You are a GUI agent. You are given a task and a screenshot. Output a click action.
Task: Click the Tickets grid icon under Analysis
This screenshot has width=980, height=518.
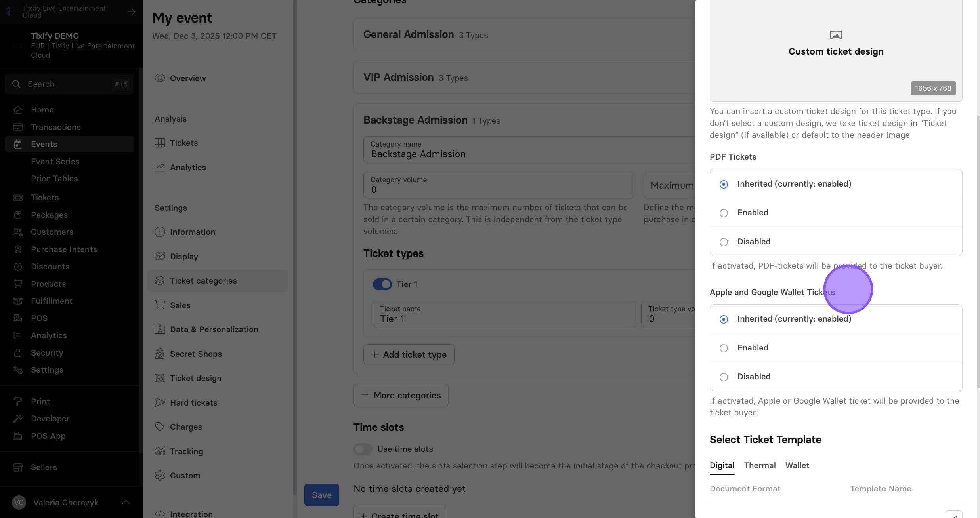point(160,143)
